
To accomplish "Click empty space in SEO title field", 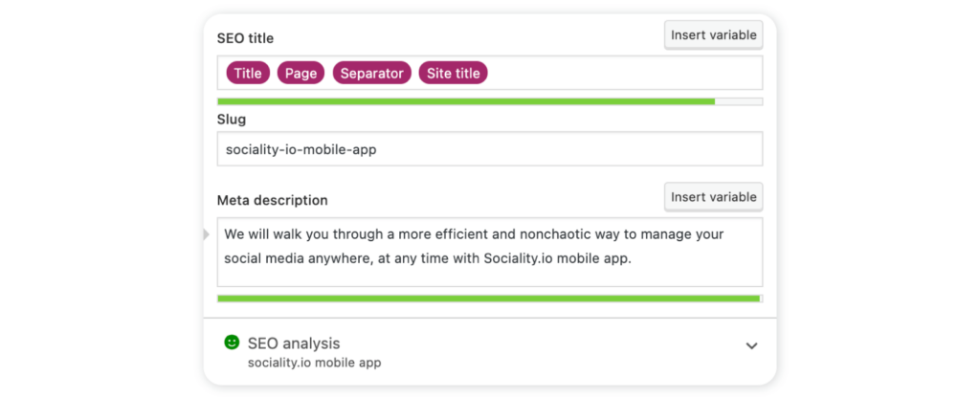I will click(625, 73).
